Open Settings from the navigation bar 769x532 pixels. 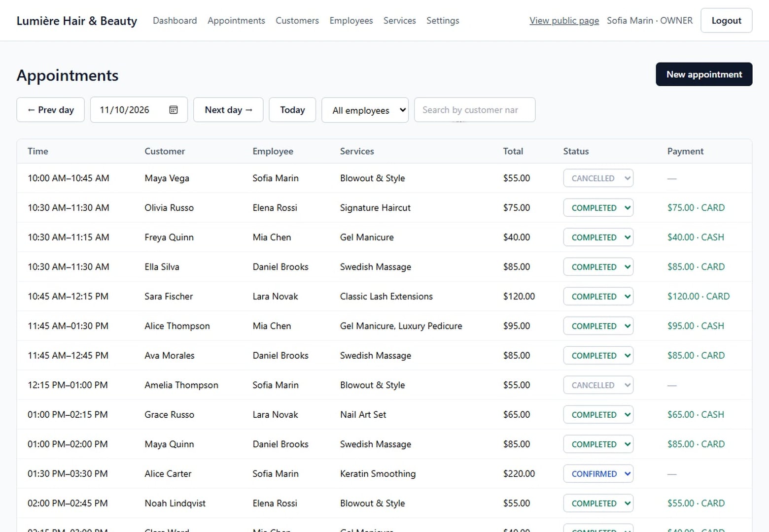pos(443,21)
